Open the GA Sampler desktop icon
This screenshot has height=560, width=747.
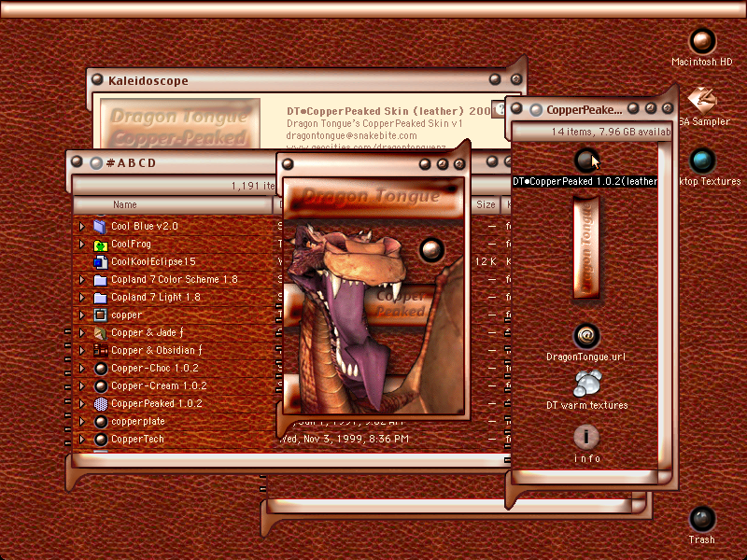[x=702, y=100]
